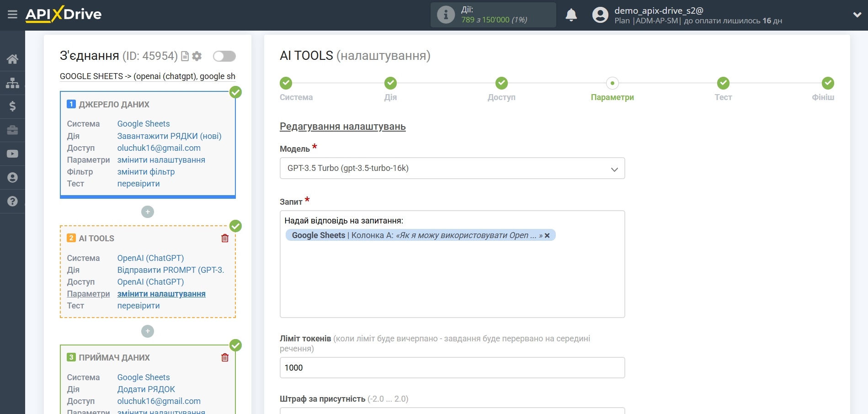Open the help question mark sidebar icon
This screenshot has height=414, width=868.
click(12, 202)
